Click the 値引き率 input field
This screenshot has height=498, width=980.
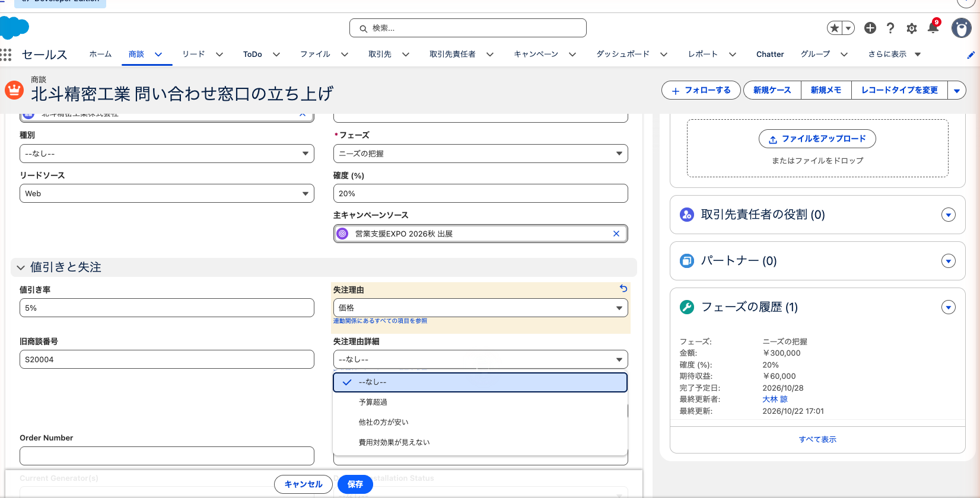click(167, 308)
